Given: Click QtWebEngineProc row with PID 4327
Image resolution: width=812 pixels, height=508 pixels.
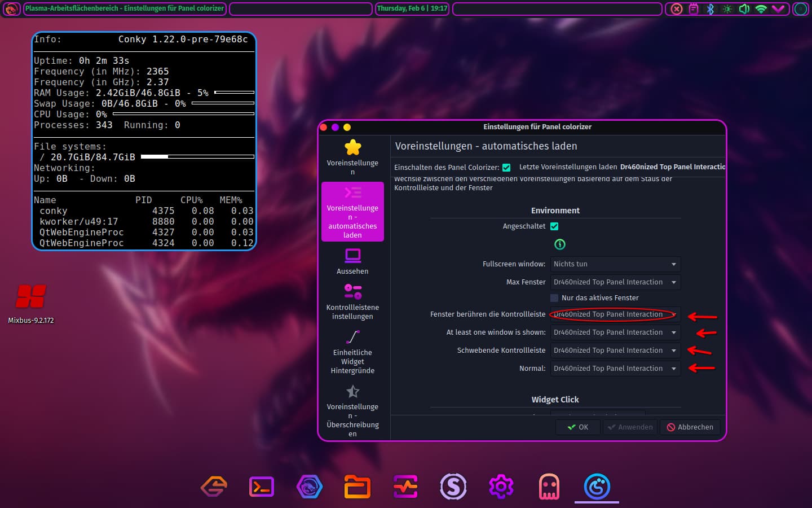Looking at the screenshot, I should tap(144, 233).
